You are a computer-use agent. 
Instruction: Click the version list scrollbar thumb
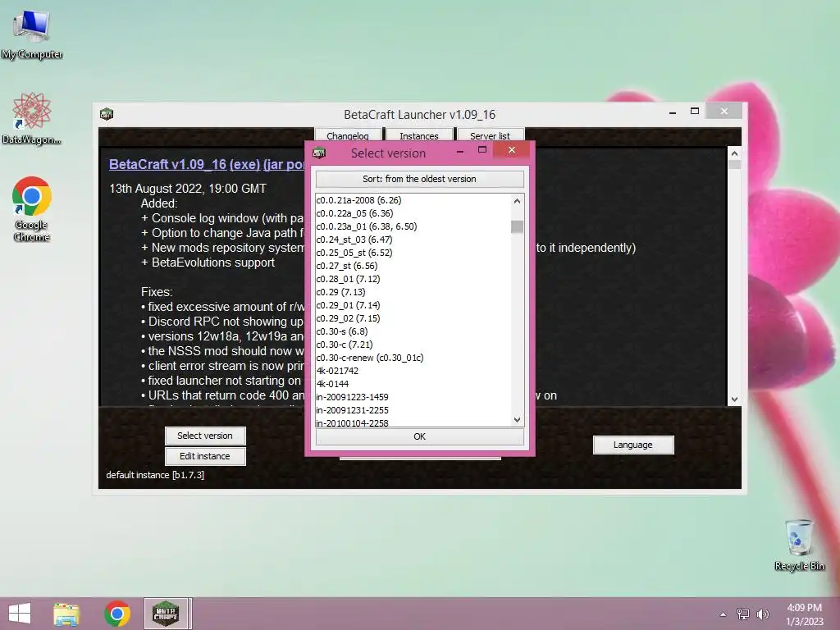click(x=517, y=226)
